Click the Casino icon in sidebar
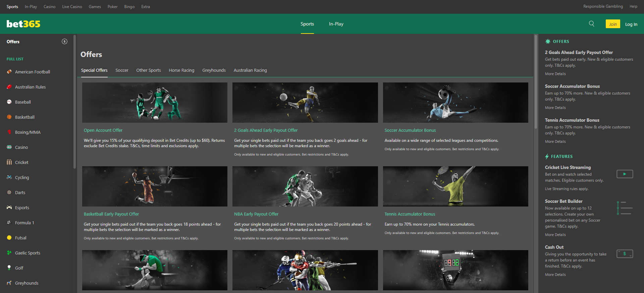 (x=9, y=147)
